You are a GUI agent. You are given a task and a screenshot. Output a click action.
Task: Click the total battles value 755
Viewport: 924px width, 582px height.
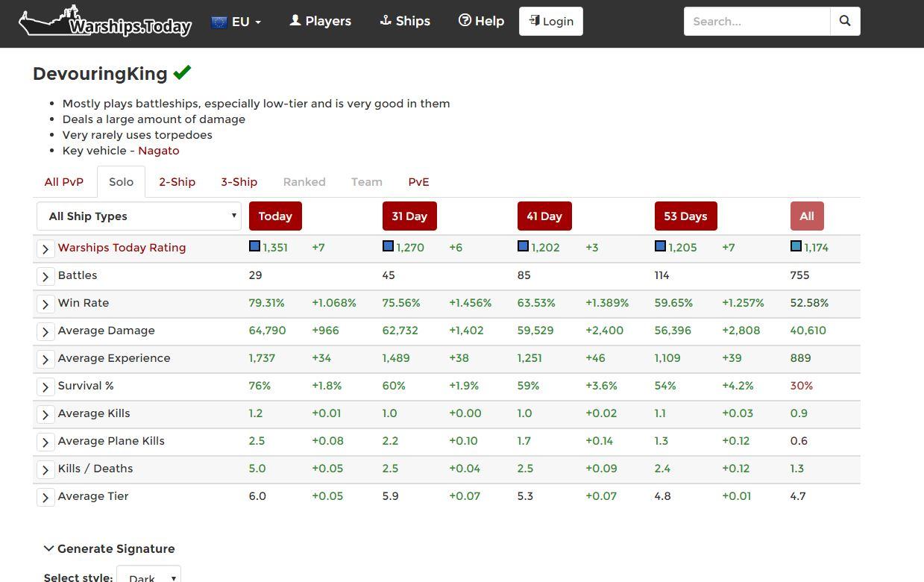click(800, 275)
